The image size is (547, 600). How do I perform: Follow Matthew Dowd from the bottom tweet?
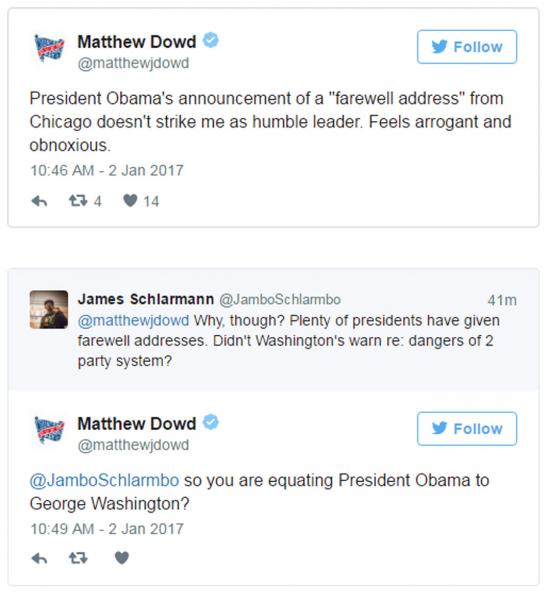pos(467,429)
